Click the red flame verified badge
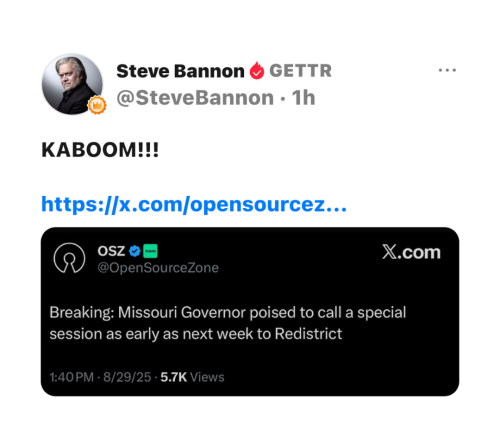This screenshot has height=422, width=500. coord(257,71)
